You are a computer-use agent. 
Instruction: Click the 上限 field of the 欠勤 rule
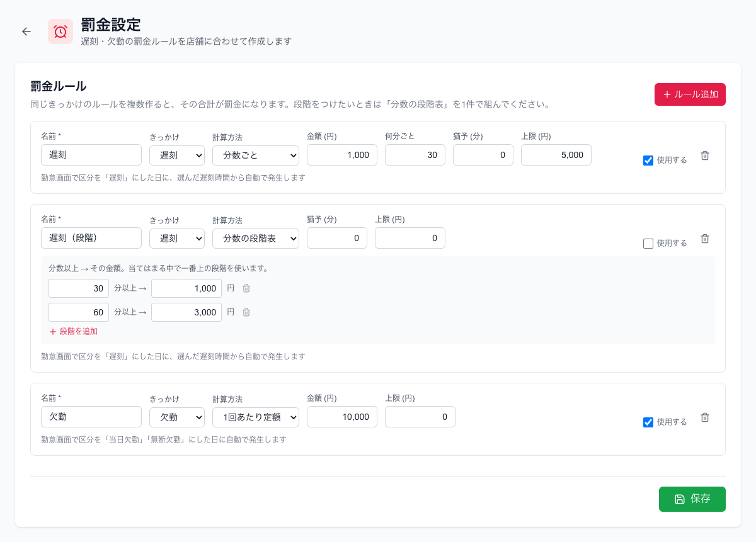point(420,417)
